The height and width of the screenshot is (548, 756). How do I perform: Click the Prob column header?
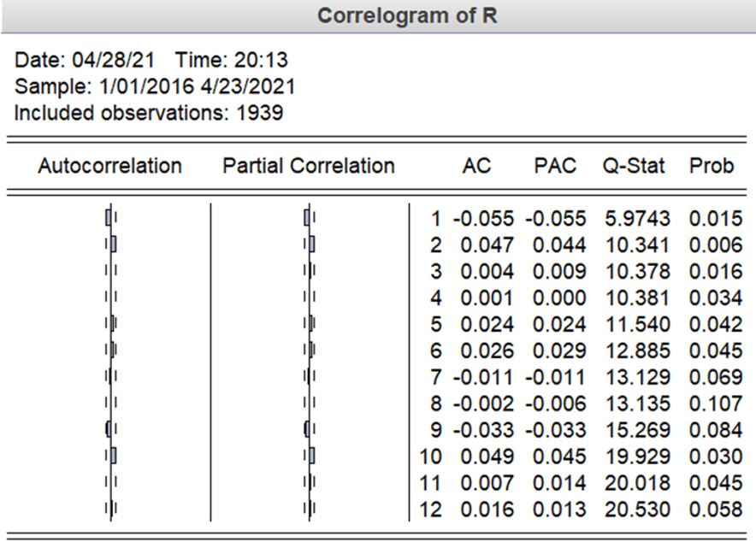pyautogui.click(x=711, y=166)
